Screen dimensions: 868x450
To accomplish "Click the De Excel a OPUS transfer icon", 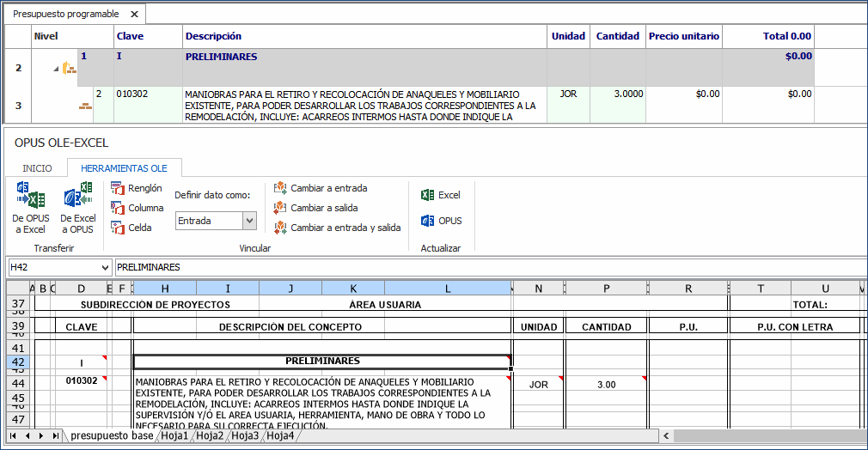I will coord(78,195).
